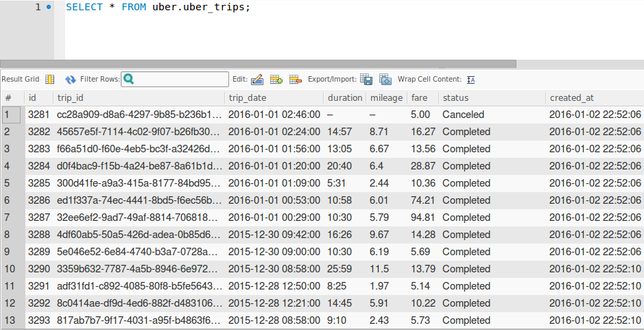
Task: Insert a new row with the add-row icon
Action: click(x=276, y=80)
